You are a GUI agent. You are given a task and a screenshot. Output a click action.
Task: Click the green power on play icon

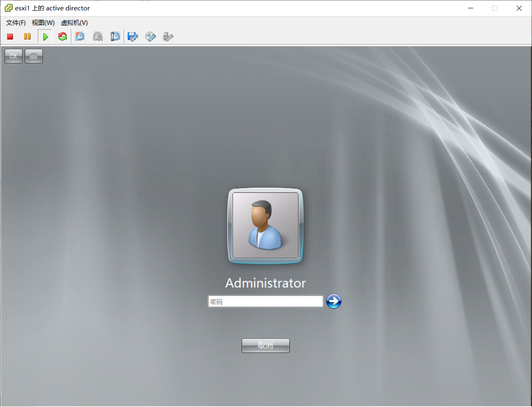pos(45,36)
